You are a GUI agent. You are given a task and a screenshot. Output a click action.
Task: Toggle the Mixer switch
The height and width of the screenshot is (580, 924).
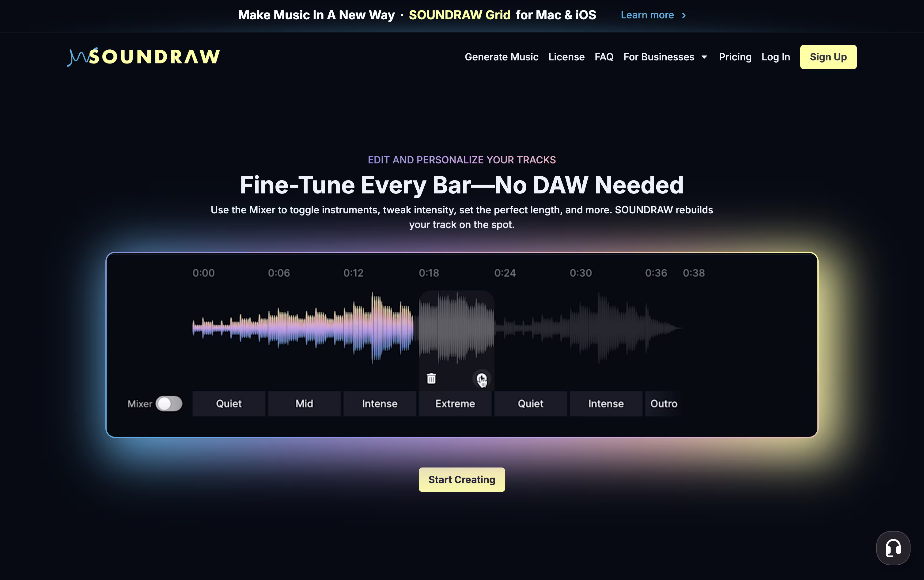tap(169, 403)
